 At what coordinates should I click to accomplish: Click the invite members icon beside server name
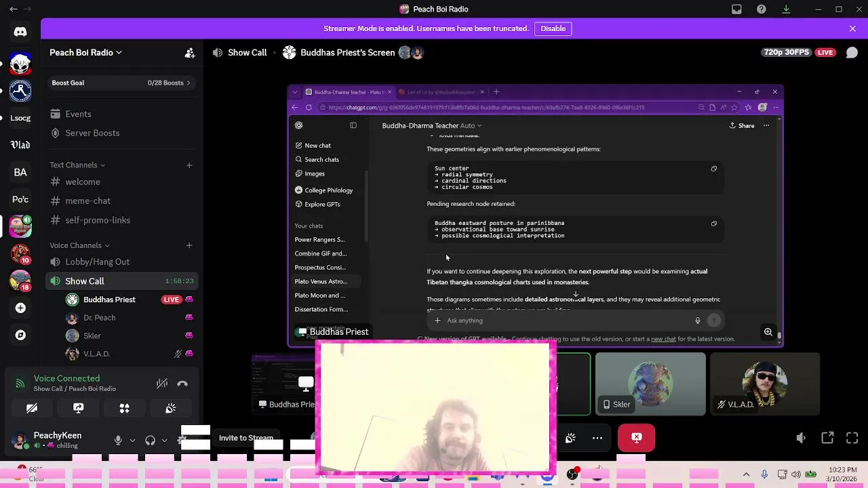click(190, 53)
